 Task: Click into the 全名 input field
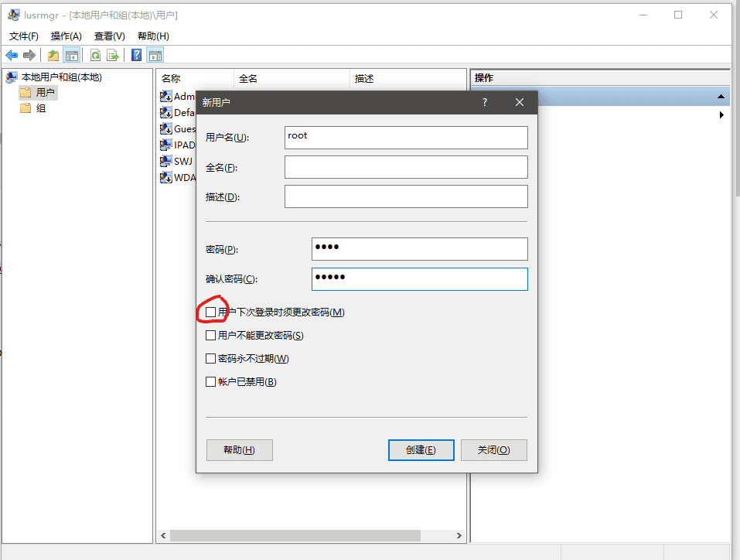pyautogui.click(x=406, y=167)
